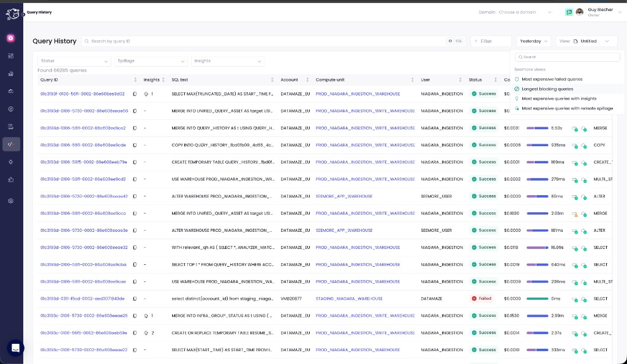Open the PROD_NIAGARA_INGESTION_WAREHOUSE link in first row
This screenshot has width=627, height=364.
pyautogui.click(x=358, y=94)
